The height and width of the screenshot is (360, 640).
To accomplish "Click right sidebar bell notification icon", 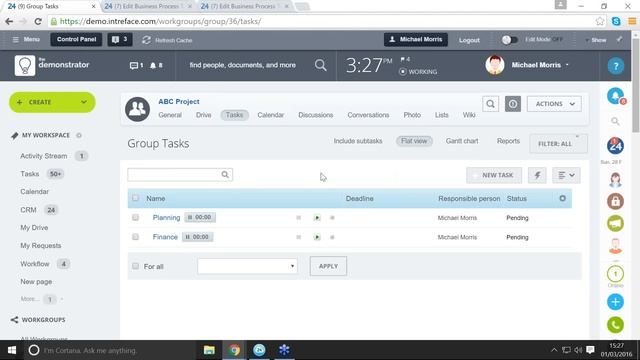I will click(x=616, y=97).
